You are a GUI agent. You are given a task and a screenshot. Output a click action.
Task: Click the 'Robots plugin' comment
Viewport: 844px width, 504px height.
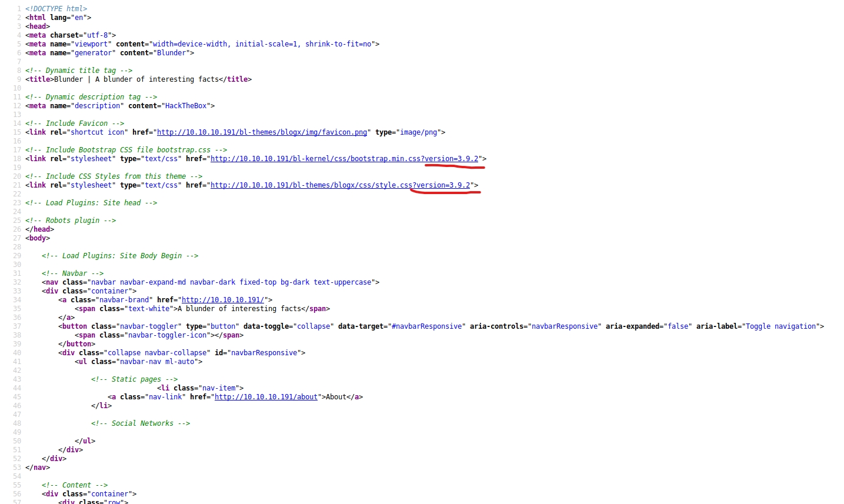tap(71, 221)
